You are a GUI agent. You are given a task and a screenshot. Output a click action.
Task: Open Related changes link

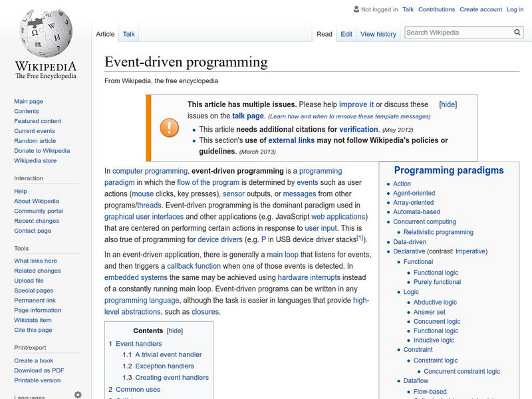click(x=37, y=271)
